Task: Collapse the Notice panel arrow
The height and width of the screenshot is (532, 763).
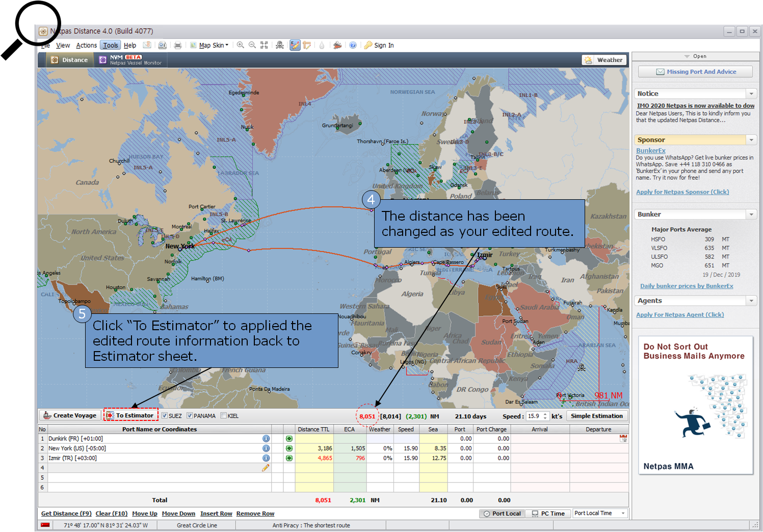Action: pyautogui.click(x=751, y=94)
